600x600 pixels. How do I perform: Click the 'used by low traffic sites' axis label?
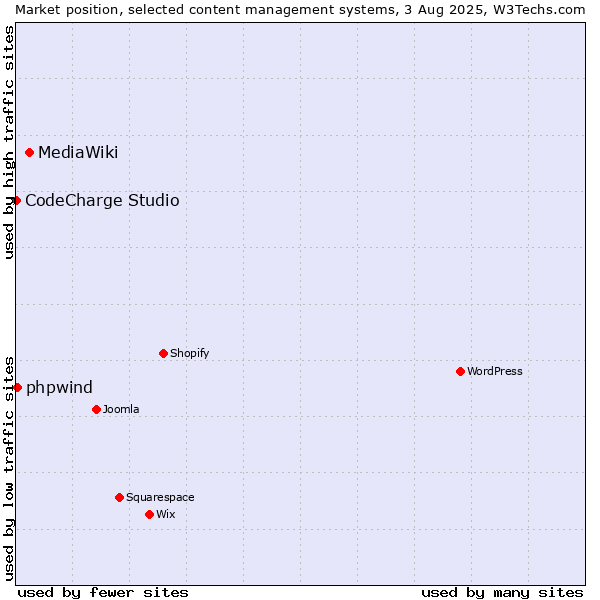pos(8,469)
